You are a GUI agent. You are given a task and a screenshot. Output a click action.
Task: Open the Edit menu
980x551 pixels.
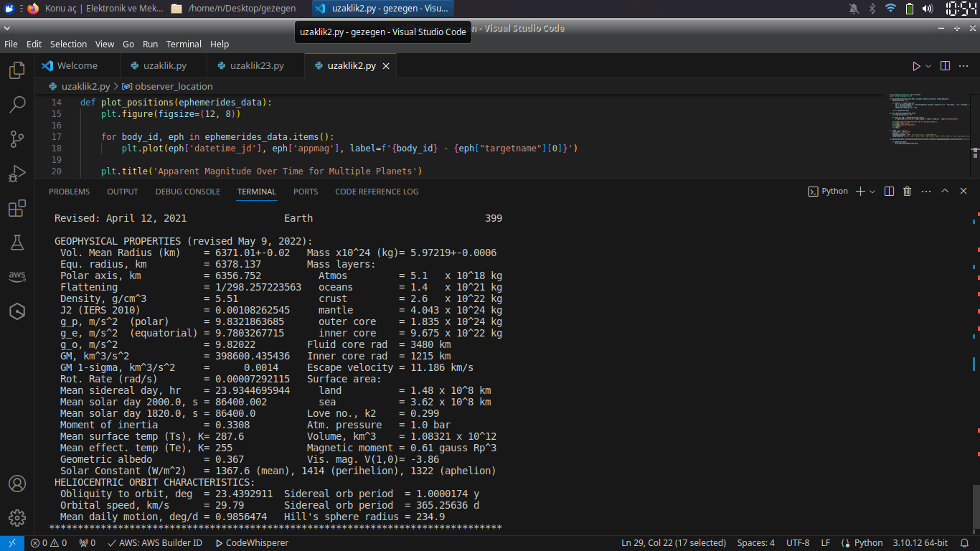click(x=34, y=44)
